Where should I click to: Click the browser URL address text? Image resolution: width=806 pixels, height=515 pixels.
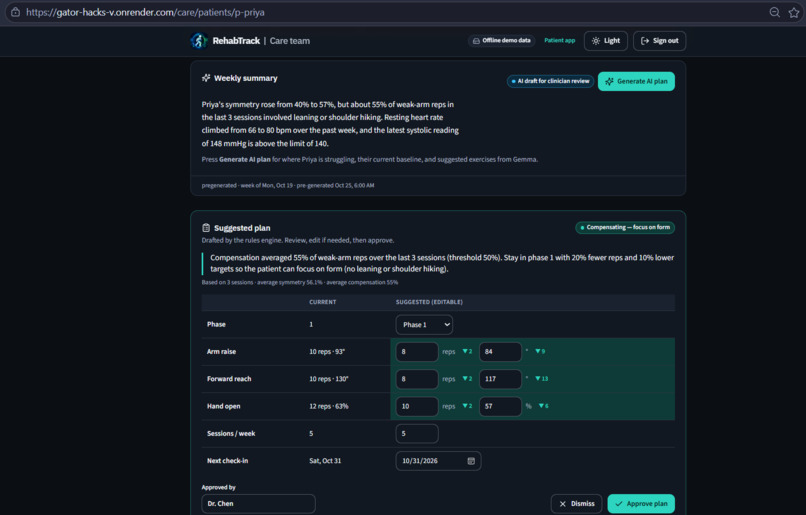[x=145, y=12]
